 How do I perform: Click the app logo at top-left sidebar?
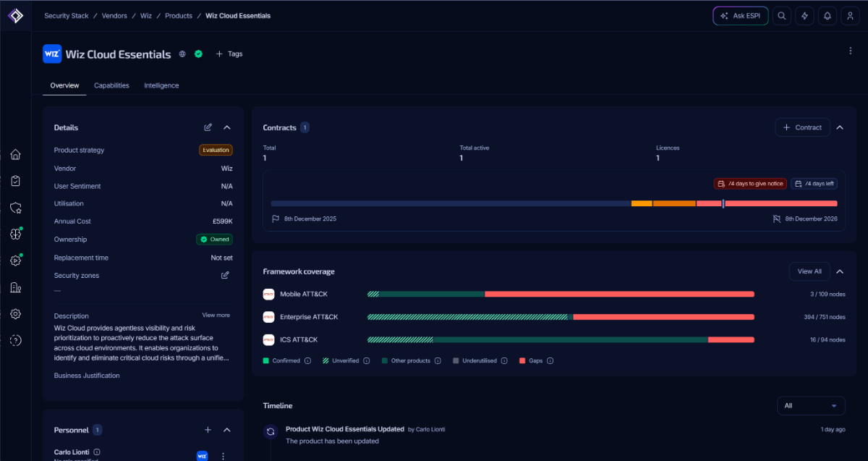(x=16, y=15)
